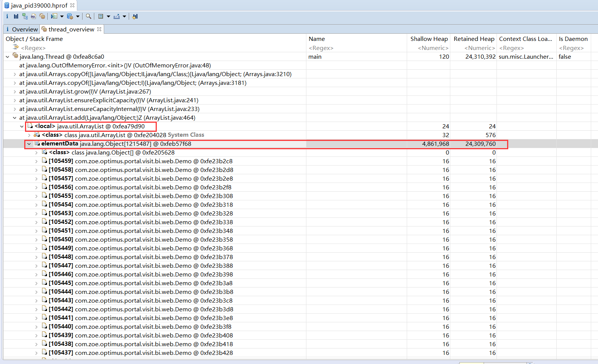
Task: Expand the class java.util.ArrayList System Class node
Action: pos(29,135)
